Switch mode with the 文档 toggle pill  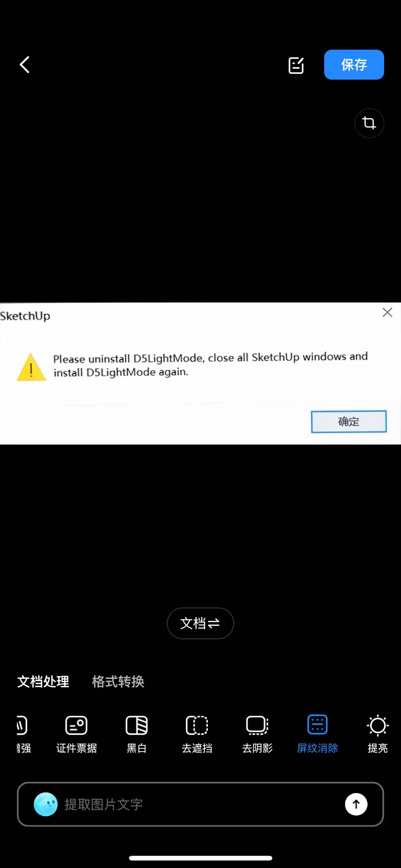(x=200, y=623)
